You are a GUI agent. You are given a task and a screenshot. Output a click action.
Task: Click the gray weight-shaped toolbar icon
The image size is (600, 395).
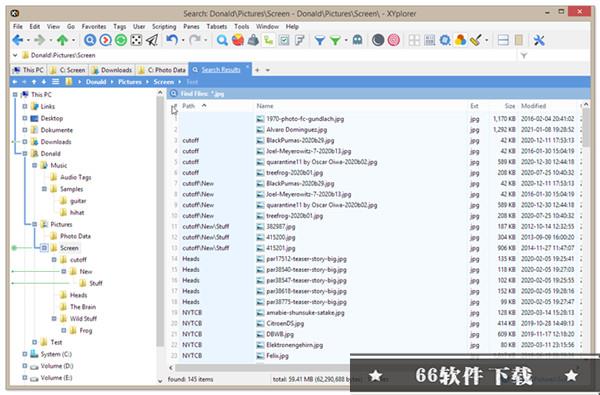(x=253, y=40)
